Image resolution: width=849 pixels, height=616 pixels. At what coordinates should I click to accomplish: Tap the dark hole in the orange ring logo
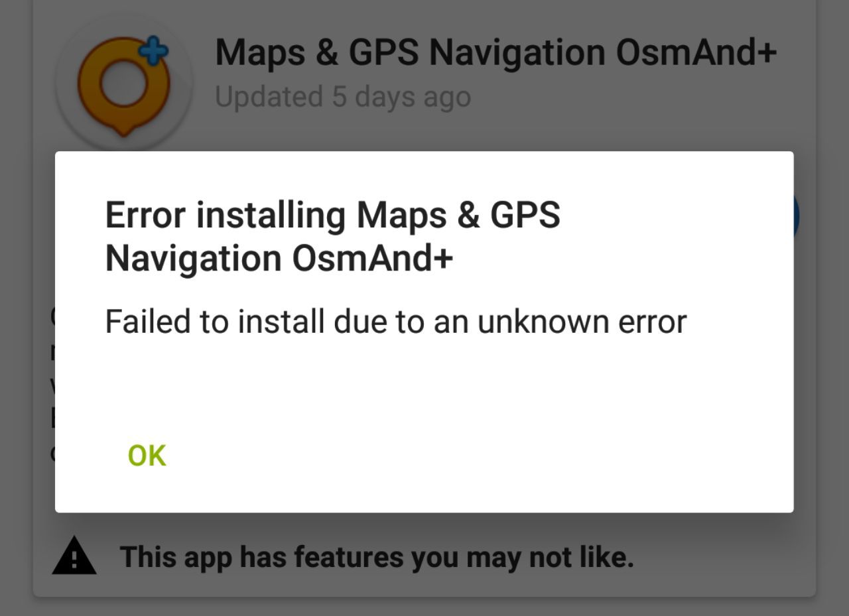[123, 86]
